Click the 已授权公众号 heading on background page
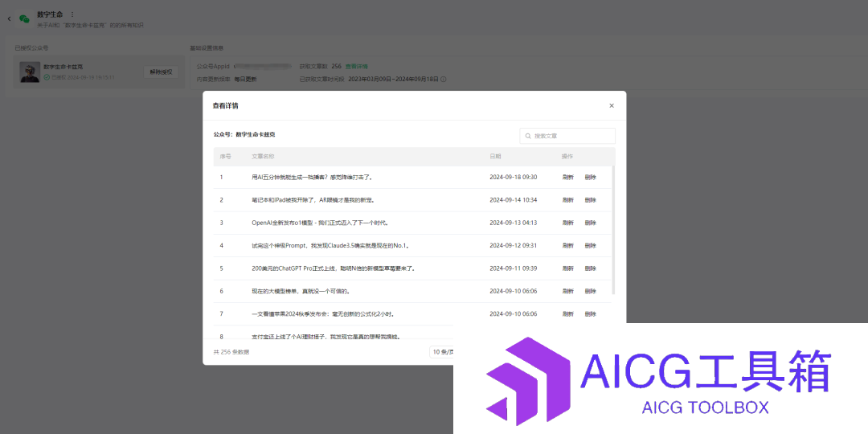Screen dimensions: 868x434 tap(31, 48)
